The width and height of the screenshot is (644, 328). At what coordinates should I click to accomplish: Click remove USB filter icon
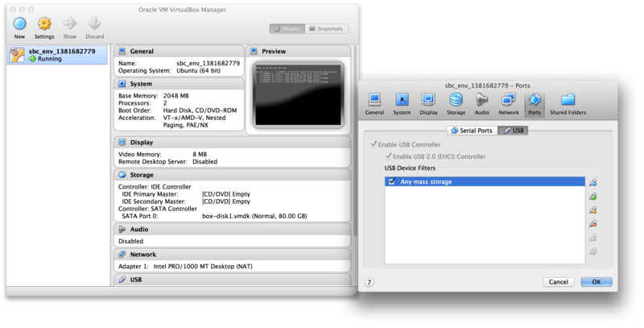(592, 224)
